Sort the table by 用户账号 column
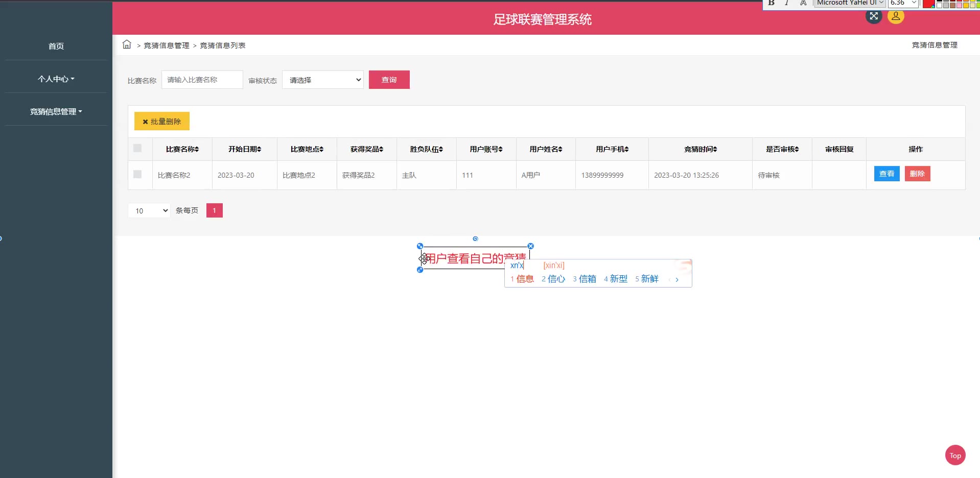Viewport: 980px width, 478px height. pyautogui.click(x=486, y=149)
